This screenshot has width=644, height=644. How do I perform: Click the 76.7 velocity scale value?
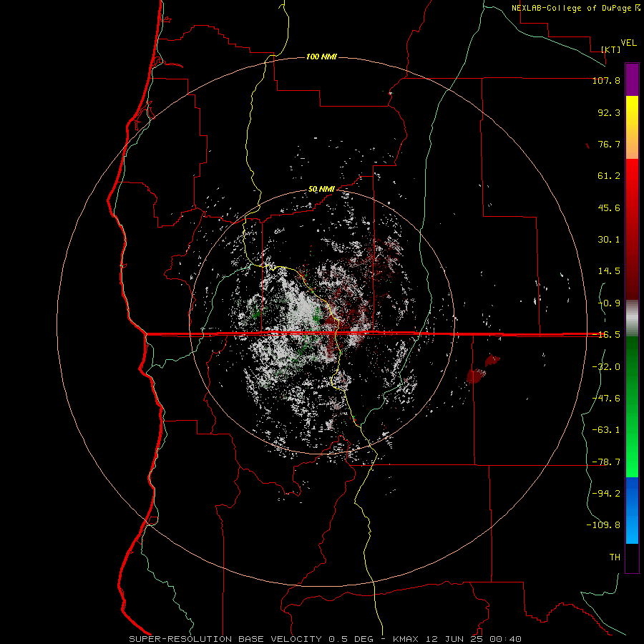[x=609, y=144]
